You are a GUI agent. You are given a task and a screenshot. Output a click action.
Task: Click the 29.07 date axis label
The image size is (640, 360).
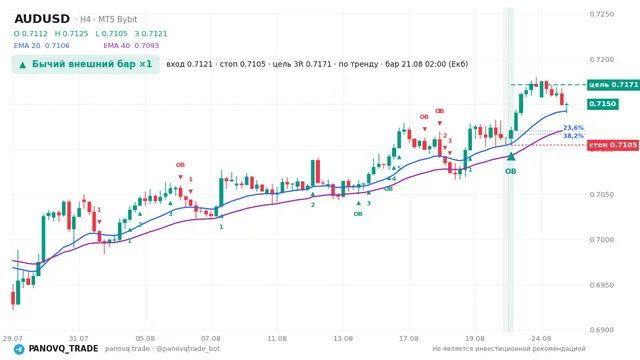pyautogui.click(x=13, y=338)
